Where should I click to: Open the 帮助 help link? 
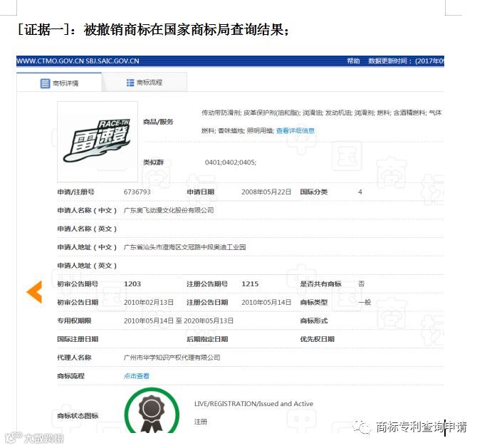pyautogui.click(x=353, y=61)
